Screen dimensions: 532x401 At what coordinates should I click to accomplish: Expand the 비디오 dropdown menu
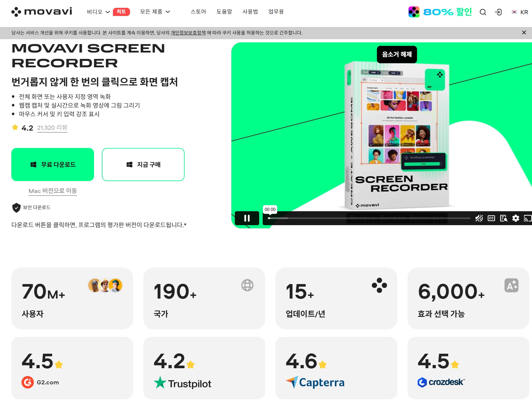coord(98,12)
